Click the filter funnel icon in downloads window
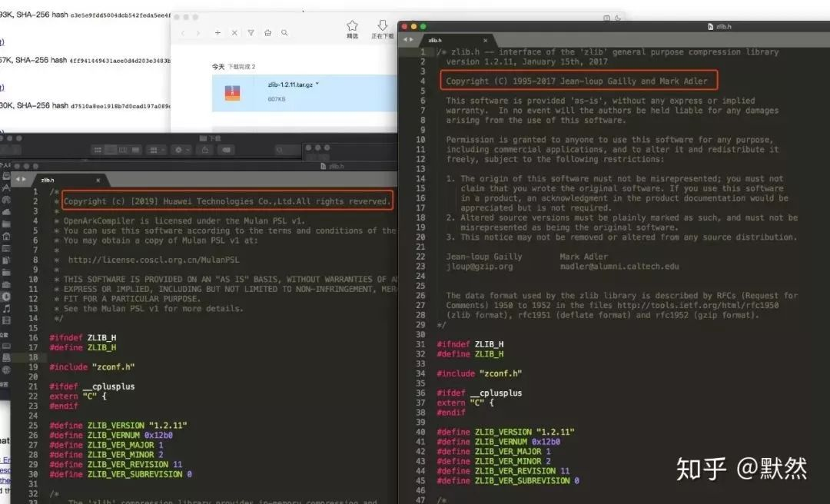Screen dimensions: 830x504 point(251,33)
